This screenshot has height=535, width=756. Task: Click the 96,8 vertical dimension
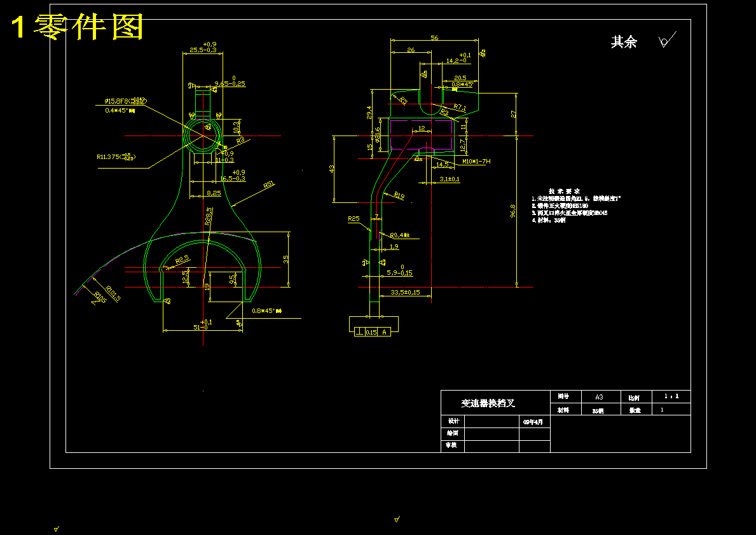tap(513, 211)
